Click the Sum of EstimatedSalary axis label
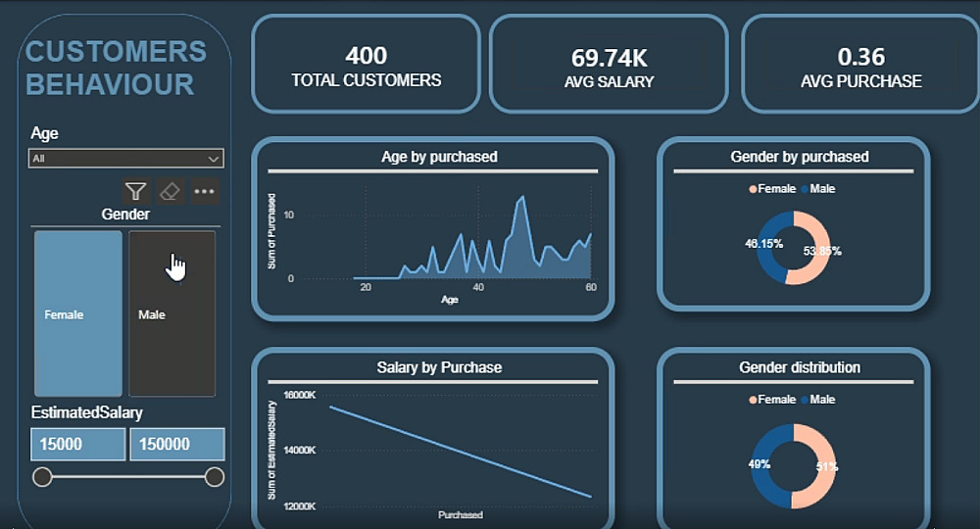 271,450
